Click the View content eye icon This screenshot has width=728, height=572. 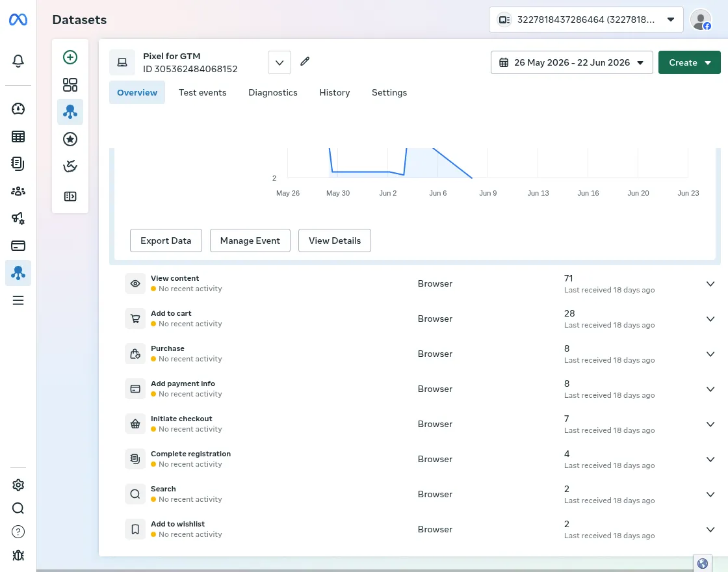(135, 283)
